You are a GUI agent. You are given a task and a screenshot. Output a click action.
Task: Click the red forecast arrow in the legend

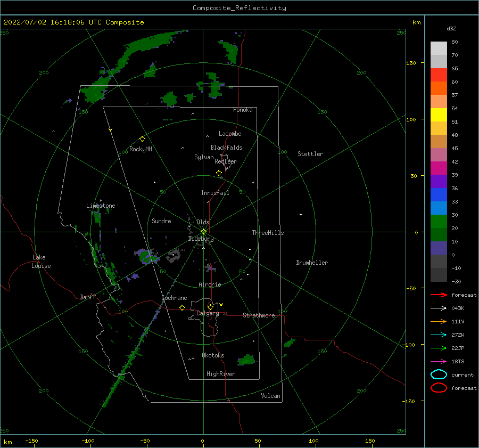(439, 295)
